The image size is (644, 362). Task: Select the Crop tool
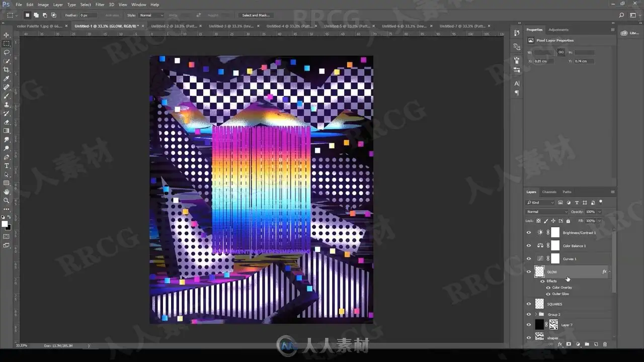click(x=7, y=69)
